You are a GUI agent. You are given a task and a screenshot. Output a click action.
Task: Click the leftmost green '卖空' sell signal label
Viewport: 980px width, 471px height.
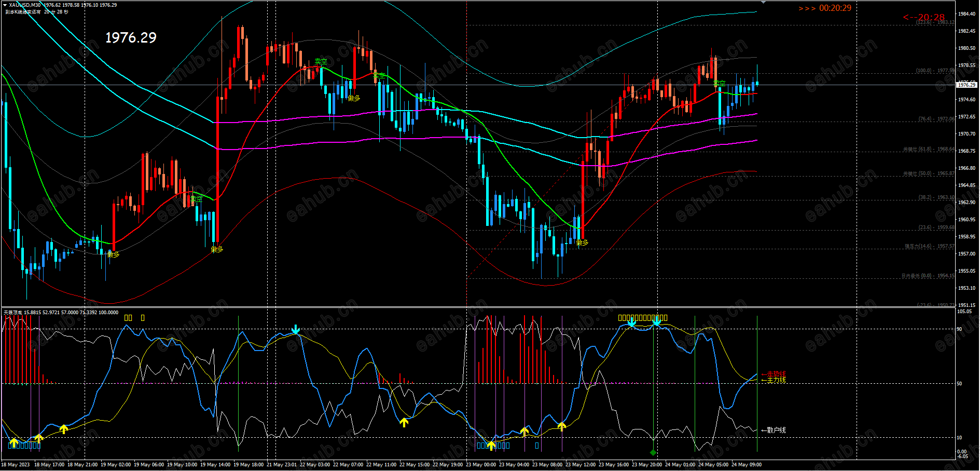click(196, 199)
